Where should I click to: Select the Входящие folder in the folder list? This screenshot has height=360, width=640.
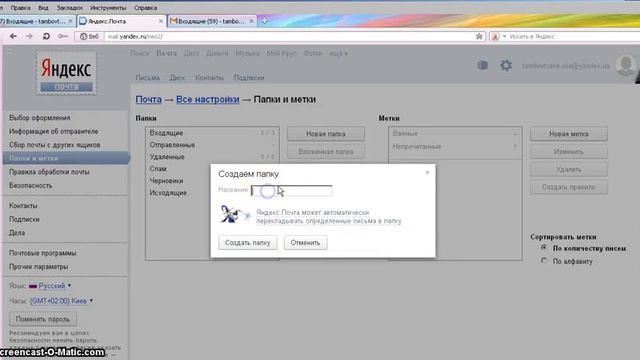(212, 133)
